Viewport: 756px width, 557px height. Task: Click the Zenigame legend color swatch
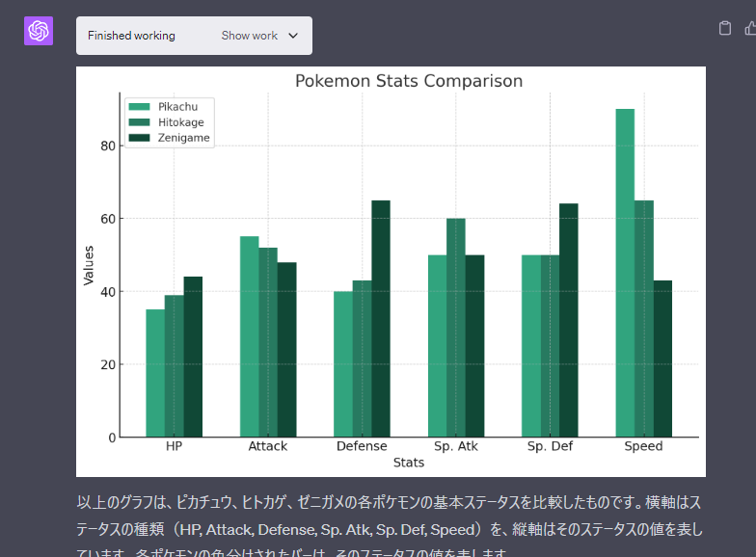pyautogui.click(x=139, y=137)
